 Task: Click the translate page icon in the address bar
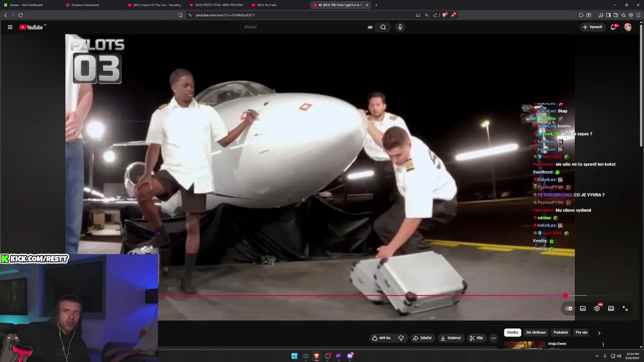click(427, 15)
